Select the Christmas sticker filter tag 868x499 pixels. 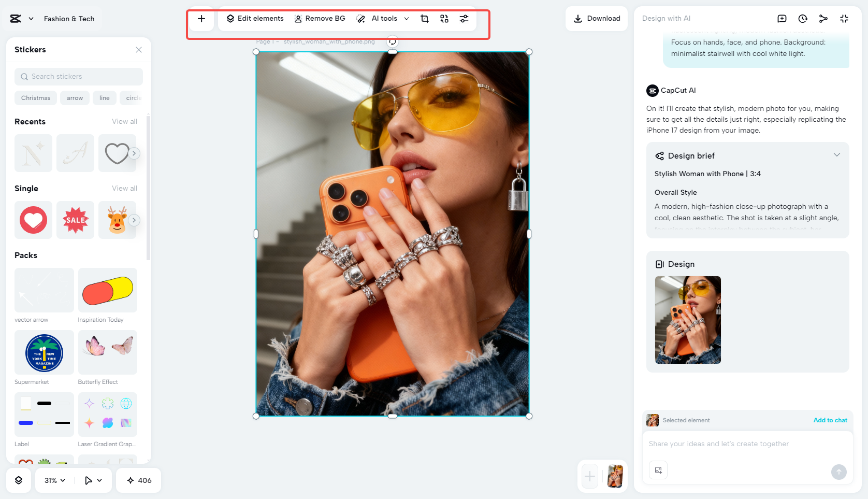pyautogui.click(x=35, y=98)
